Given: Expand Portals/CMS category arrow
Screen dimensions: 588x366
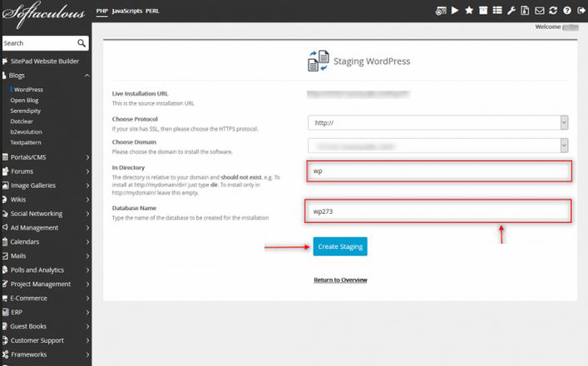Looking at the screenshot, I should (88, 157).
